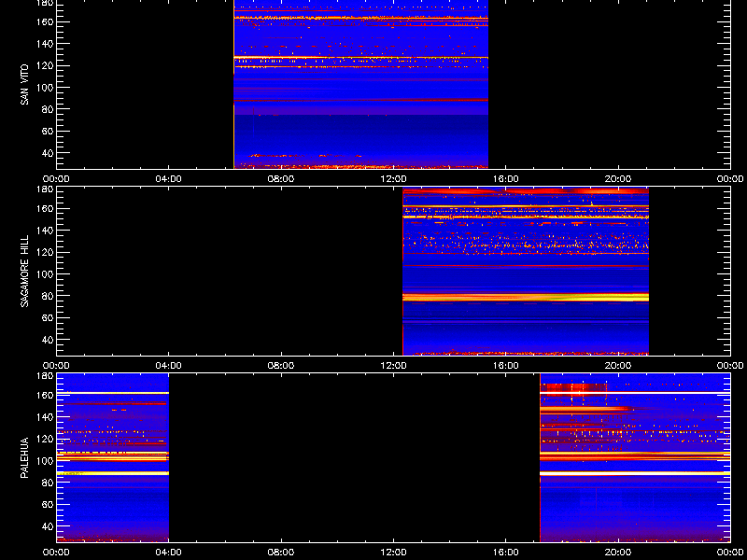Screen dimensions: 747x560
Task: Click 12:00 time label under Sagamore Hill plot
Action: [393, 366]
